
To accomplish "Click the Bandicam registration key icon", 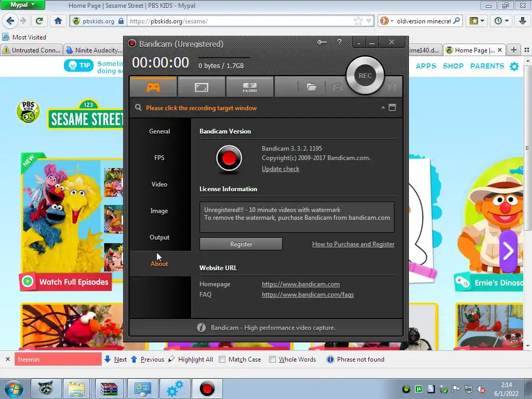I will (321, 42).
